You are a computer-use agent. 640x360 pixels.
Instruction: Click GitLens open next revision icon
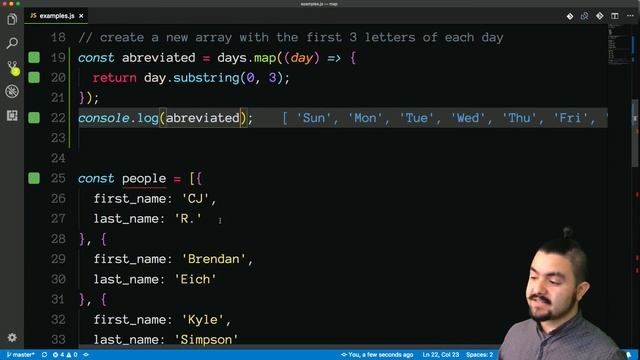point(600,16)
